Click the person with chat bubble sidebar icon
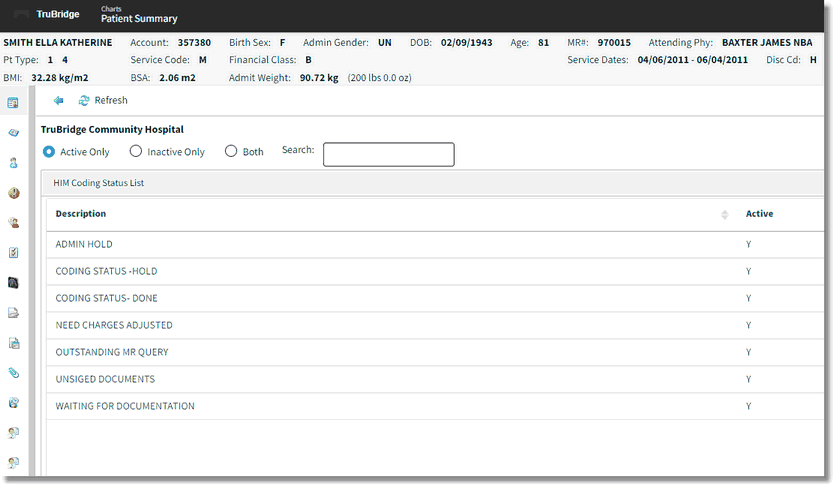834x486 pixels. (13, 223)
